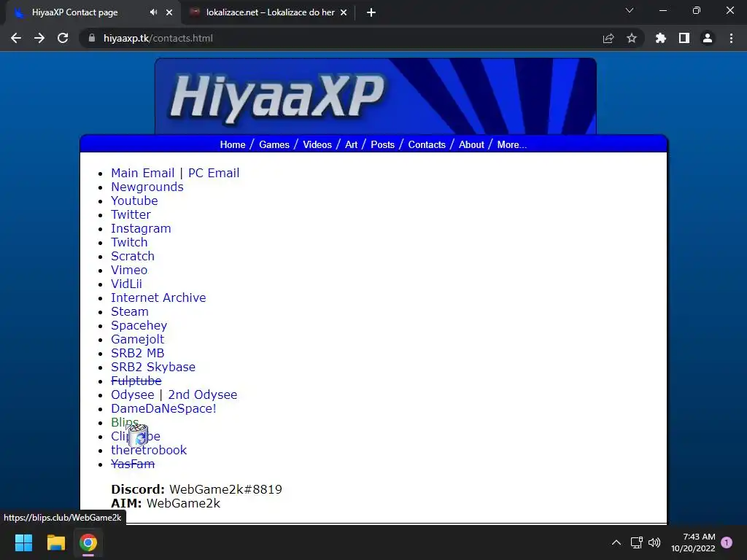
Task: Click the AIM WebGame2k text
Action: click(x=166, y=503)
